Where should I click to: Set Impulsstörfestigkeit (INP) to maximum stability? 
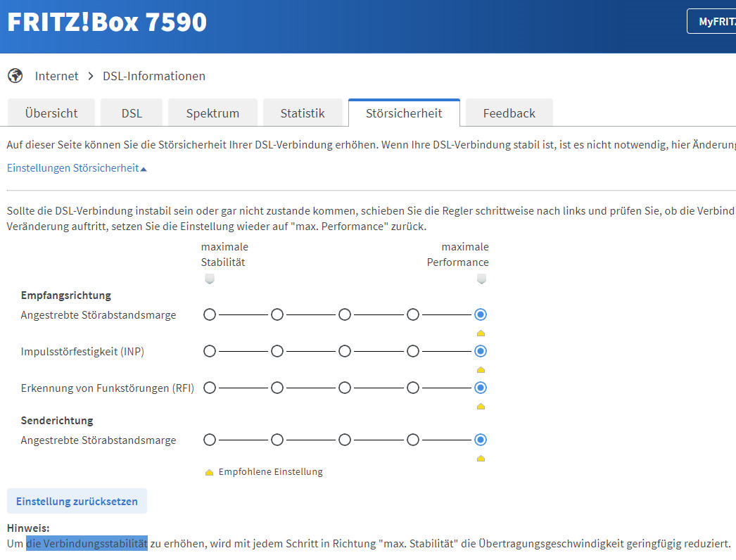[x=210, y=351]
